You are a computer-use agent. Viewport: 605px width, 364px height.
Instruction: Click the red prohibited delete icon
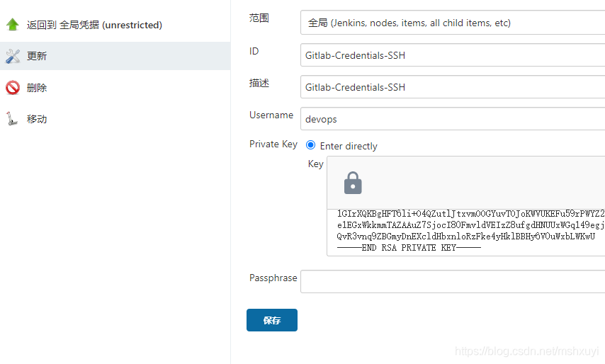(13, 88)
